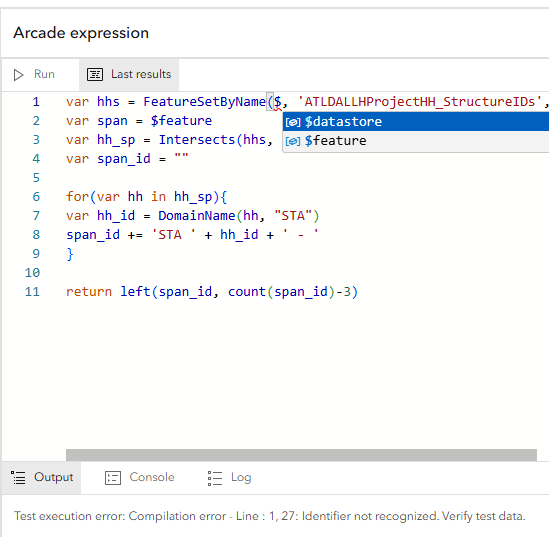Click the 'STA ' string on line 8
This screenshot has height=537, width=549.
click(174, 234)
